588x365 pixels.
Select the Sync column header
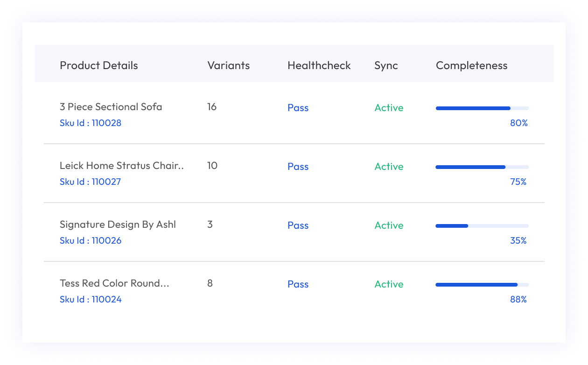click(386, 65)
